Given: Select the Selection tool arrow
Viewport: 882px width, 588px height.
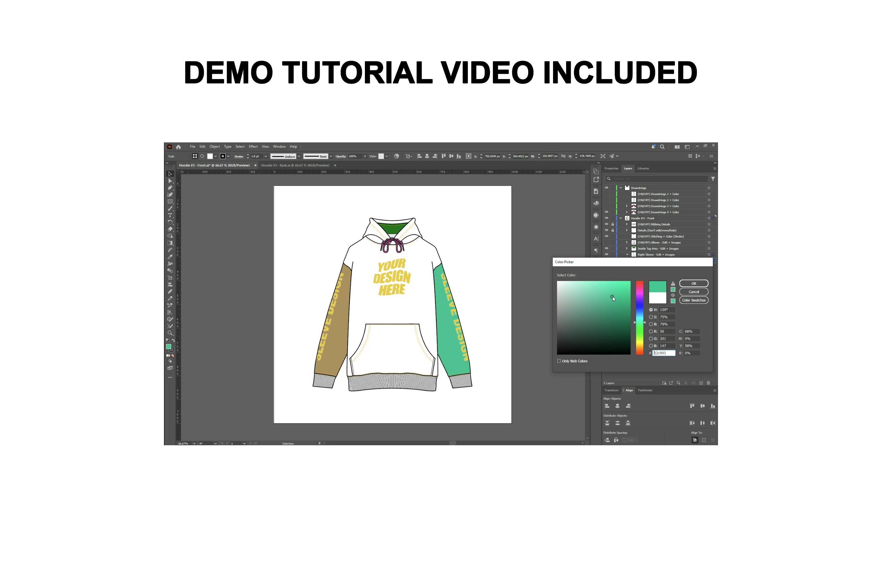Looking at the screenshot, I should pos(170,174).
